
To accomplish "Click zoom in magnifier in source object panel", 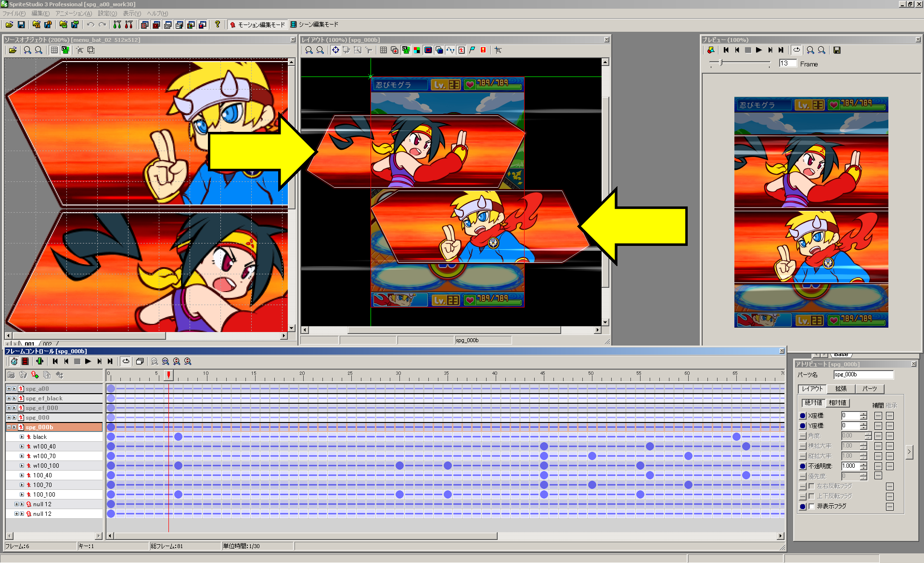I will 27,50.
